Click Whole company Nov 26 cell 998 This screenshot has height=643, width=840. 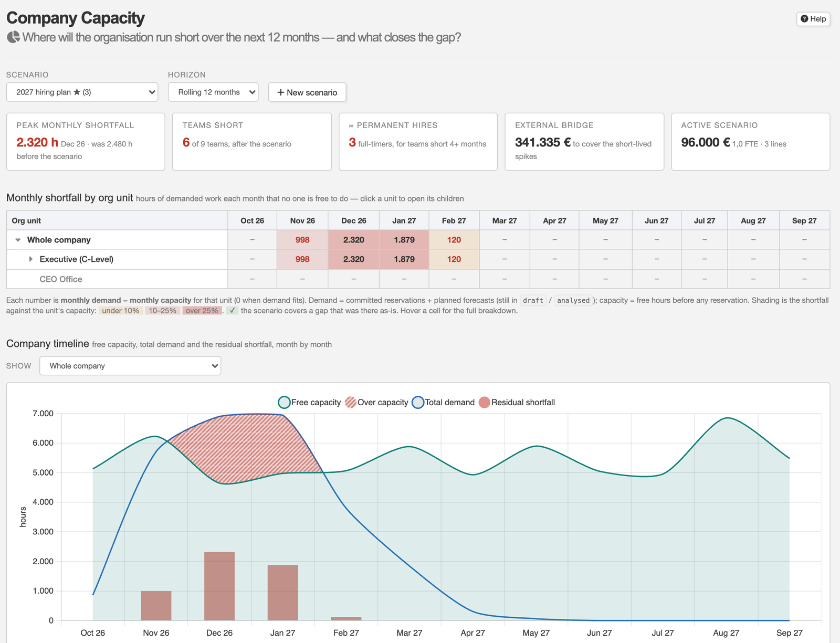(x=302, y=240)
